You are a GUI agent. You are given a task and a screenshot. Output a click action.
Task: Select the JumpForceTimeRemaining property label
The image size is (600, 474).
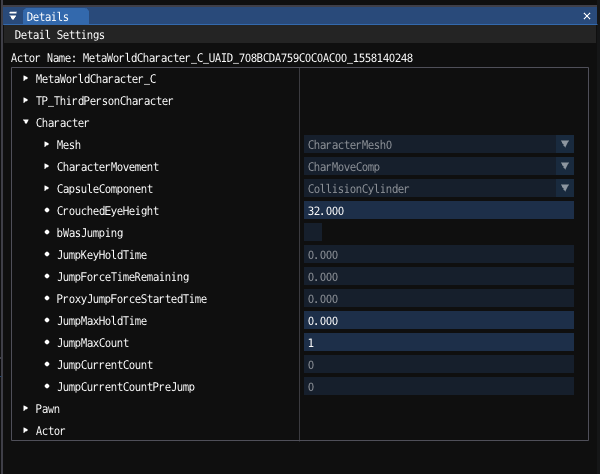tap(123, 277)
